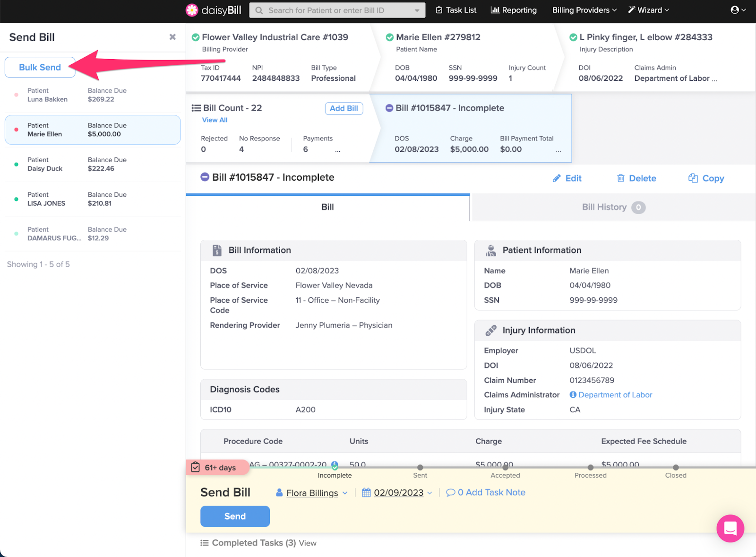
Task: Select Marie Ellen patient row
Action: click(93, 130)
